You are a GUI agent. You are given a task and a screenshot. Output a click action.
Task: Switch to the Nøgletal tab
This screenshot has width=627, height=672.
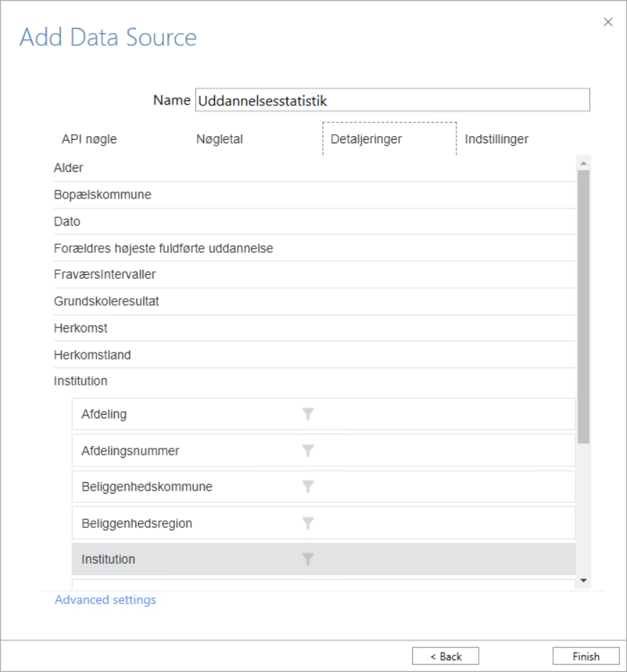(219, 139)
